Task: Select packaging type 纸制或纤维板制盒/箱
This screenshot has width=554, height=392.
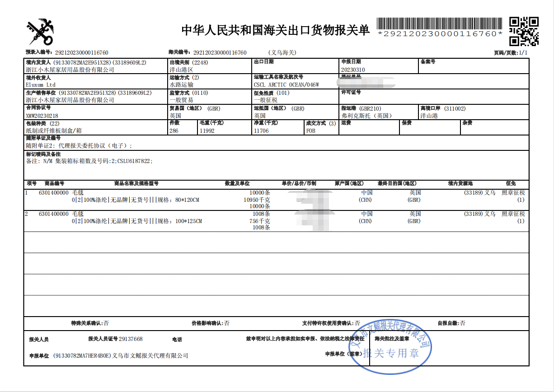Action: coord(54,131)
